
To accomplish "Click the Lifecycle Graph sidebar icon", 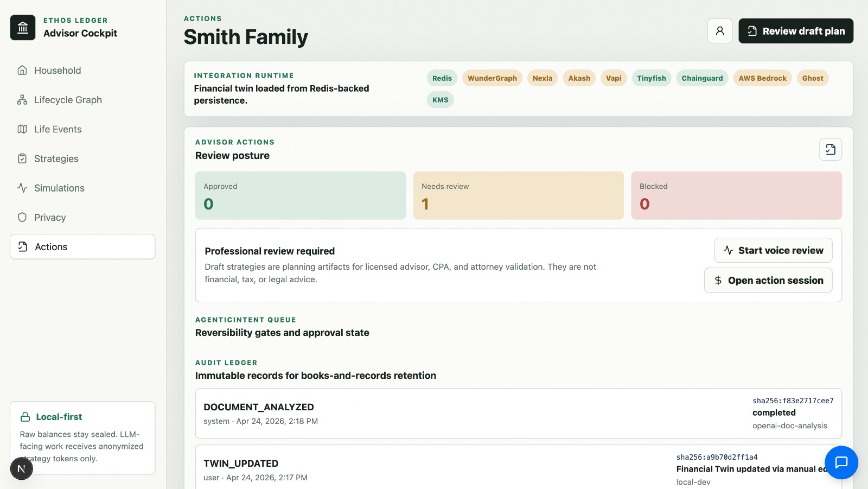I will (x=22, y=100).
